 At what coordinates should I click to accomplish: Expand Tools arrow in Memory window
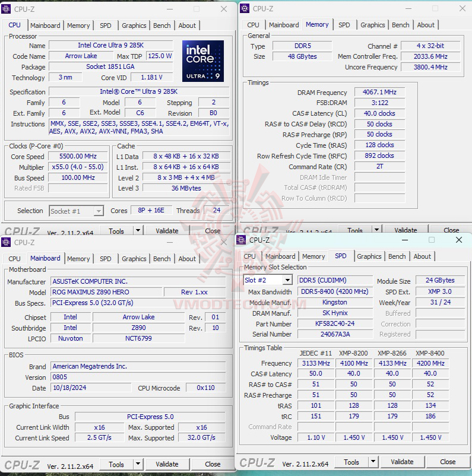pyautogui.click(x=376, y=230)
